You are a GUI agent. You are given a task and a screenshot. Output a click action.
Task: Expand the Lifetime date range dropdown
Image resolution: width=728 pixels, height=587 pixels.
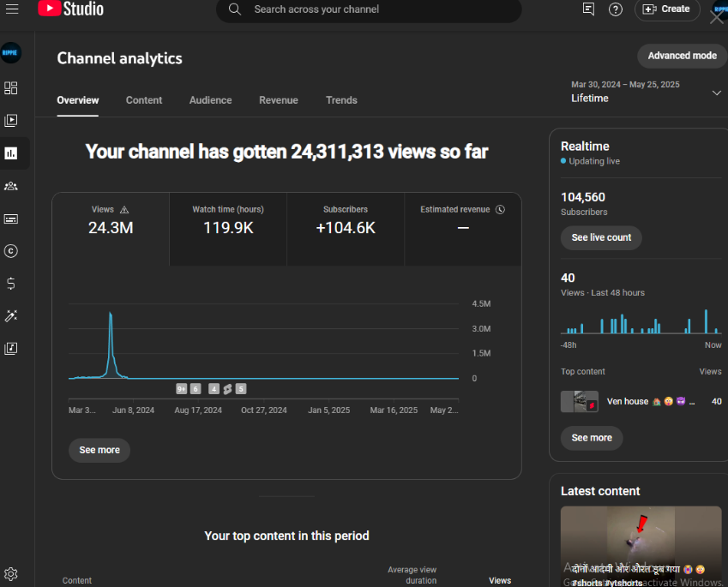(716, 93)
